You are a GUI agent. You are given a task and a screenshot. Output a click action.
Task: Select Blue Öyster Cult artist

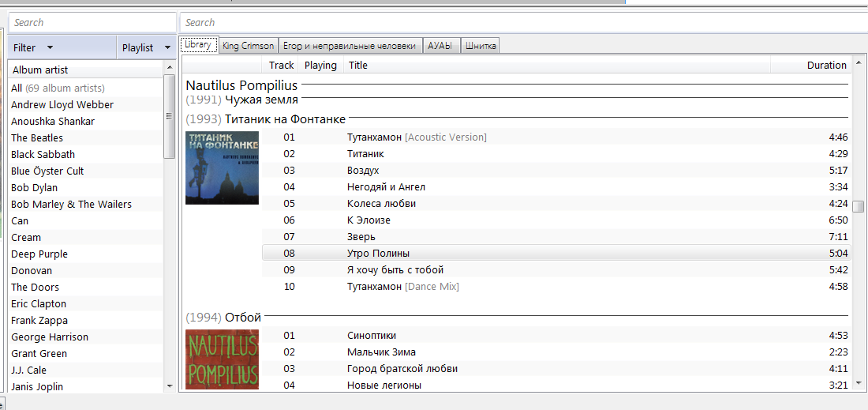point(86,171)
